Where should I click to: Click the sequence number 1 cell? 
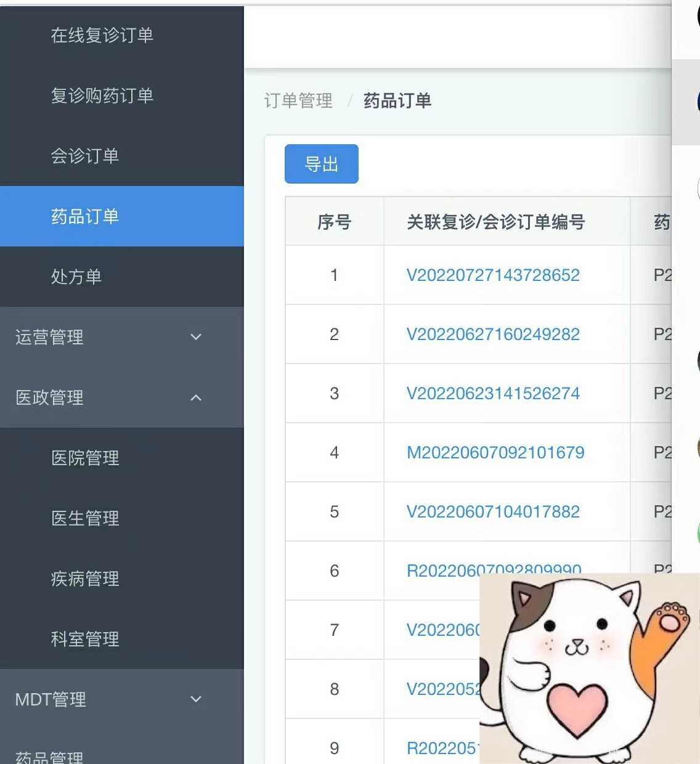pos(335,275)
